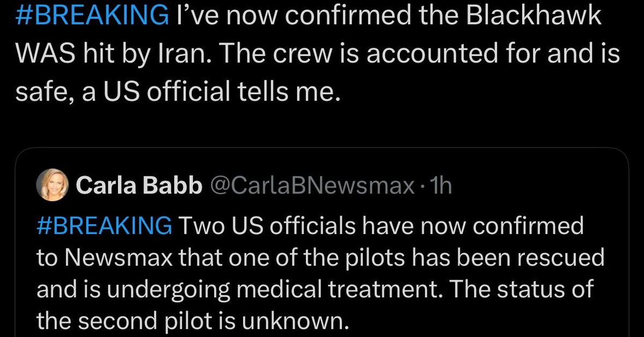644x337 pixels.
Task: Click Carla Babb's profile avatar
Action: pyautogui.click(x=51, y=185)
